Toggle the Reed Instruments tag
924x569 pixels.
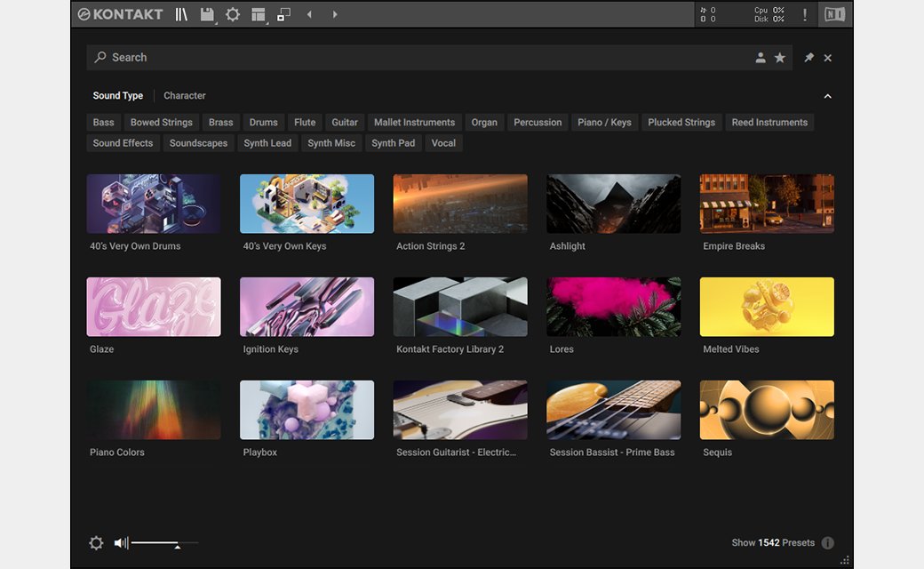pos(769,123)
